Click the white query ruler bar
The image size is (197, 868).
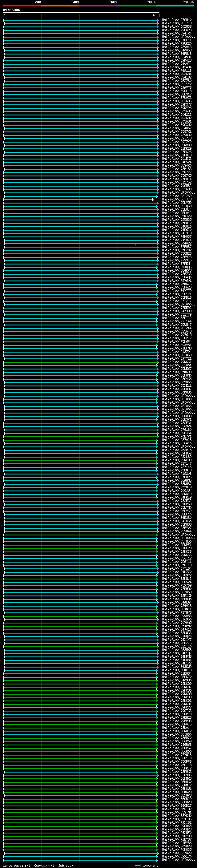pyautogui.click(x=81, y=12)
